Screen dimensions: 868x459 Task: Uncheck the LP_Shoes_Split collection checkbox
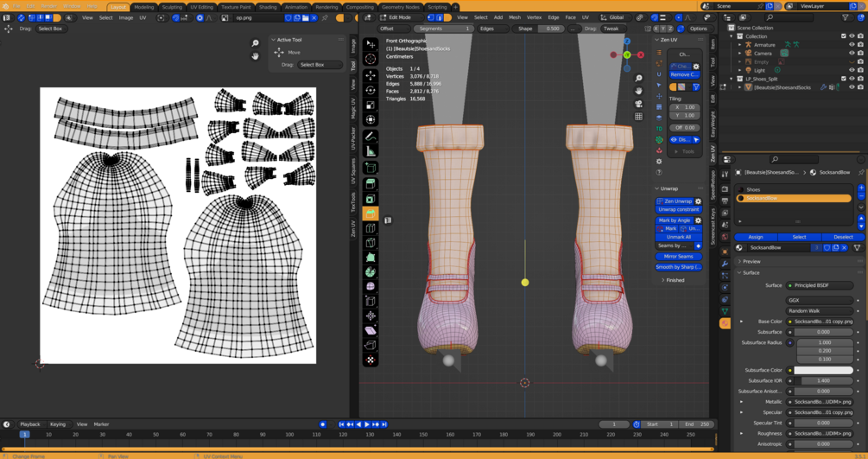click(x=844, y=79)
